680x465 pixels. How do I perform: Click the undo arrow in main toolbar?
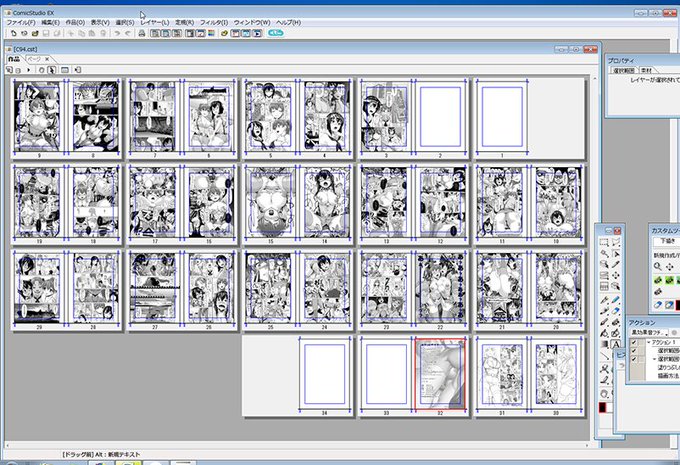pos(117,33)
